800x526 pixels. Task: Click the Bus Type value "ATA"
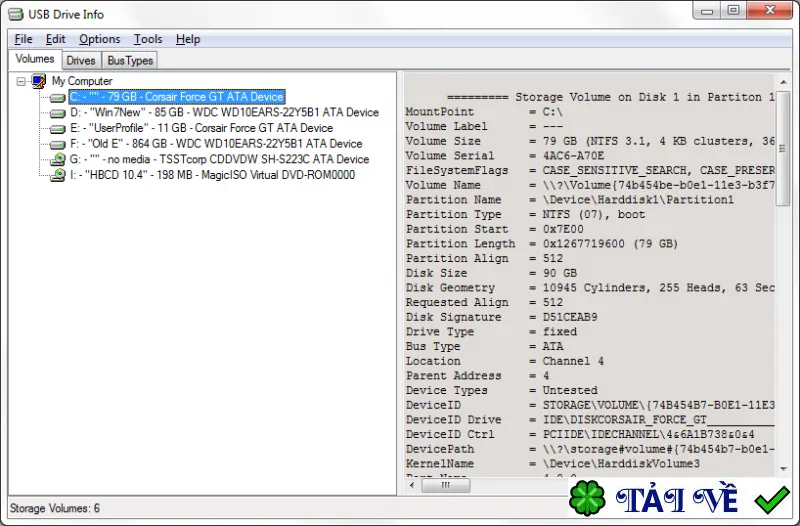(x=553, y=346)
